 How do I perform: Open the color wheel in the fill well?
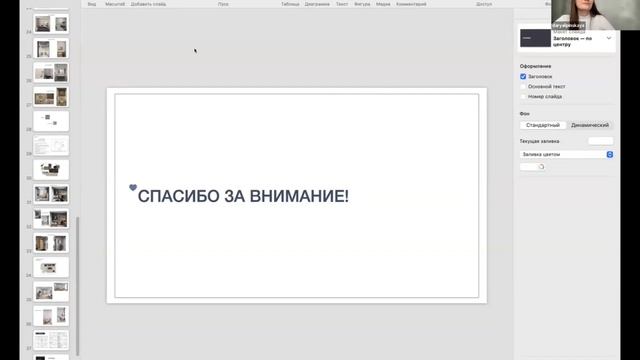541,167
